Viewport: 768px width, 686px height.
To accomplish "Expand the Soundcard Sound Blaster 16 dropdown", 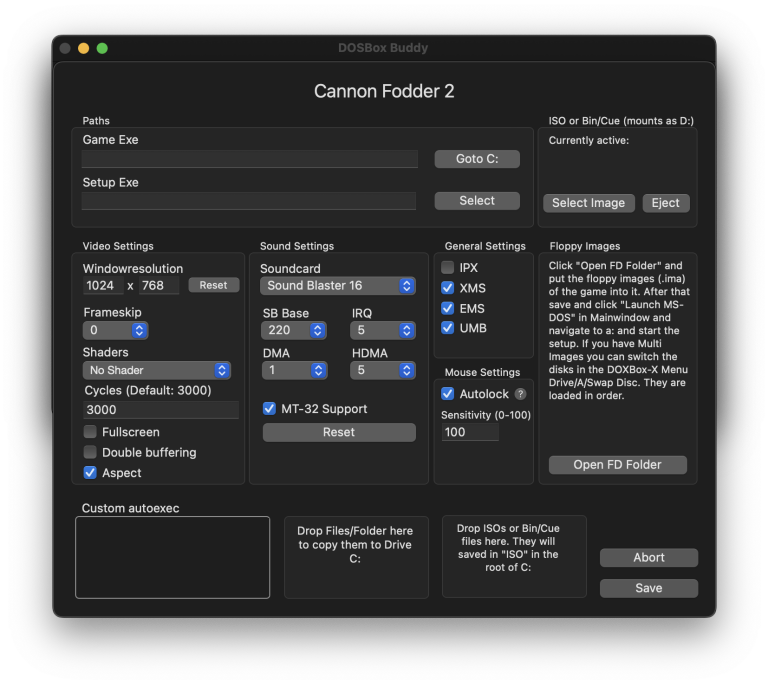I will tap(337, 286).
